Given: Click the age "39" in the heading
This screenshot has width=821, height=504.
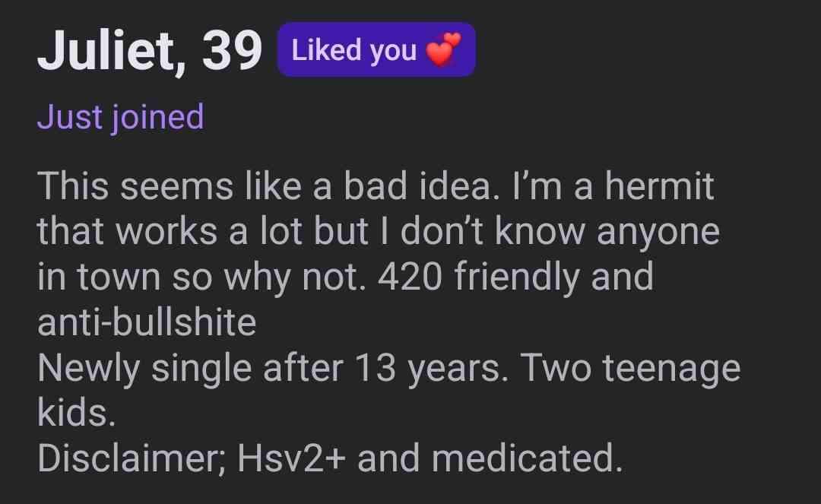Looking at the screenshot, I should click(232, 50).
